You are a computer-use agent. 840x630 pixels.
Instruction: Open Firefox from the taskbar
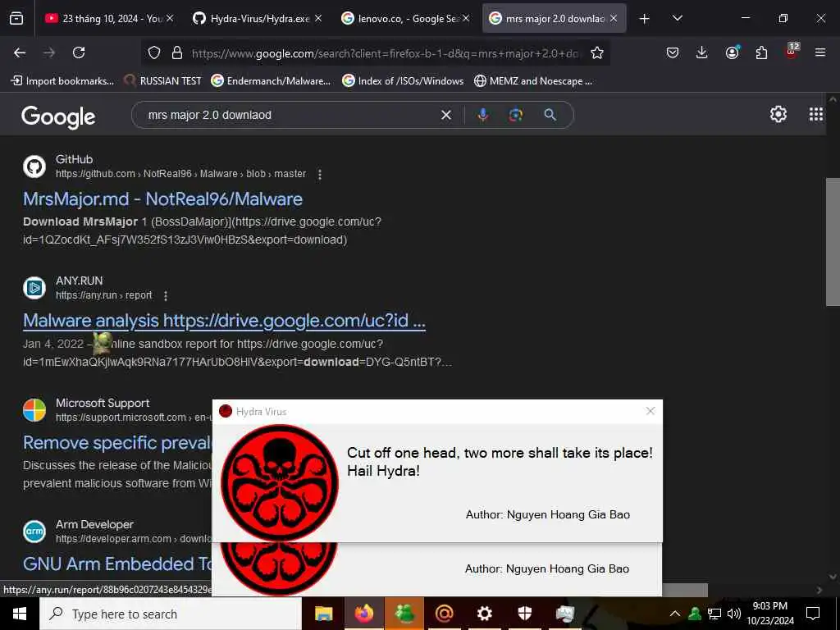click(363, 614)
